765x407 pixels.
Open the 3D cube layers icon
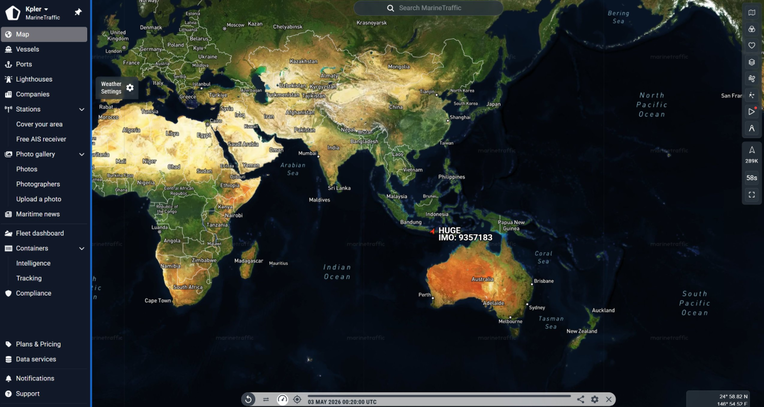click(751, 62)
